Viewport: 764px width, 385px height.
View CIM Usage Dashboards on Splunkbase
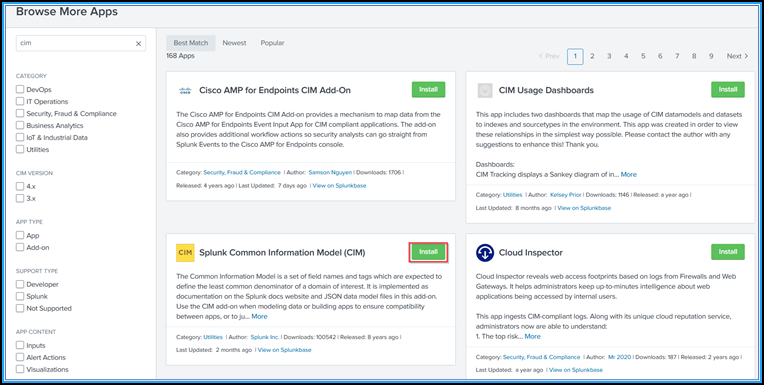click(x=584, y=208)
